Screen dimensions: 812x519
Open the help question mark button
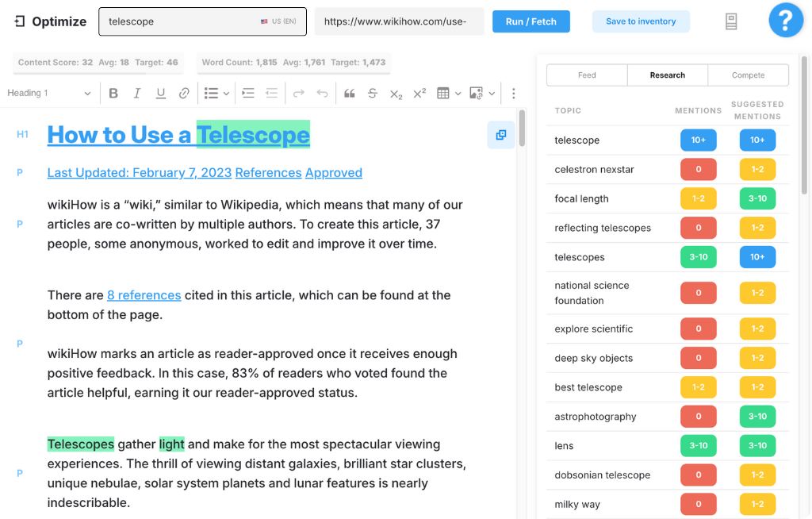coord(786,20)
